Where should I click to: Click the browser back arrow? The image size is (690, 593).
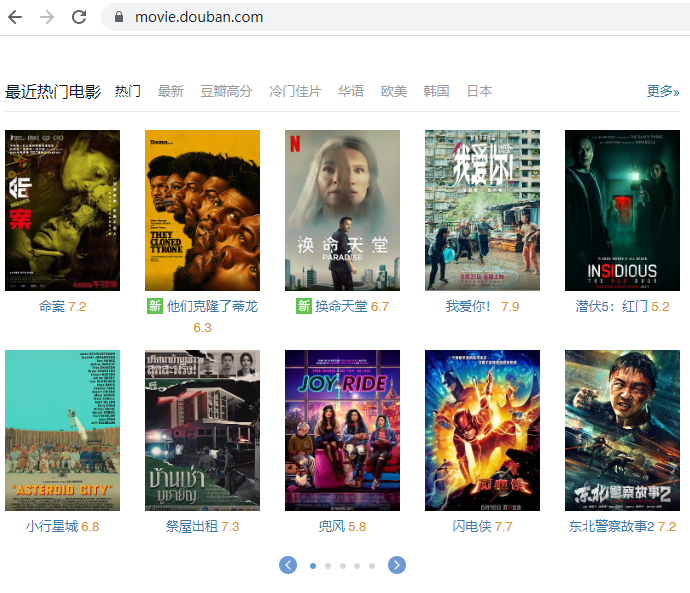[15, 17]
